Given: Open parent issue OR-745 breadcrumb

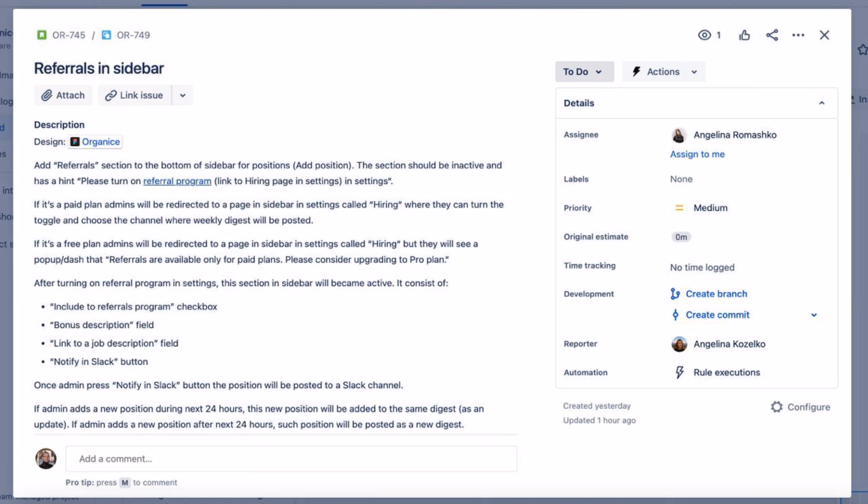Looking at the screenshot, I should coord(69,35).
